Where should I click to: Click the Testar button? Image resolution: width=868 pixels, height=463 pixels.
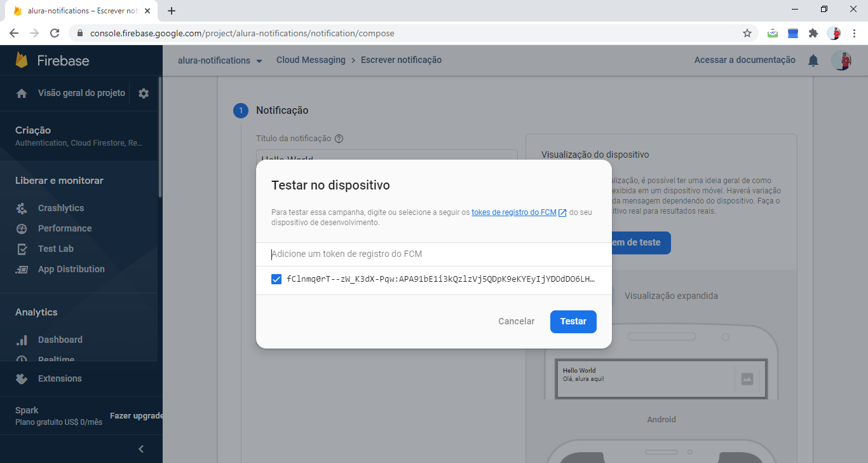(573, 321)
